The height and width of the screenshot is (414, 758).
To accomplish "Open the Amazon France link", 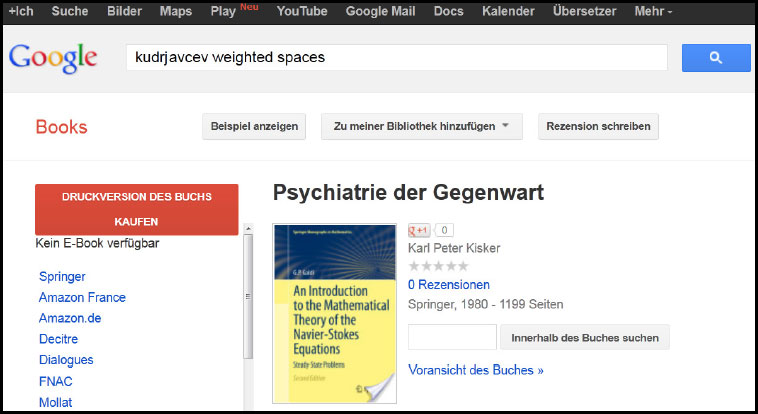I will point(82,297).
